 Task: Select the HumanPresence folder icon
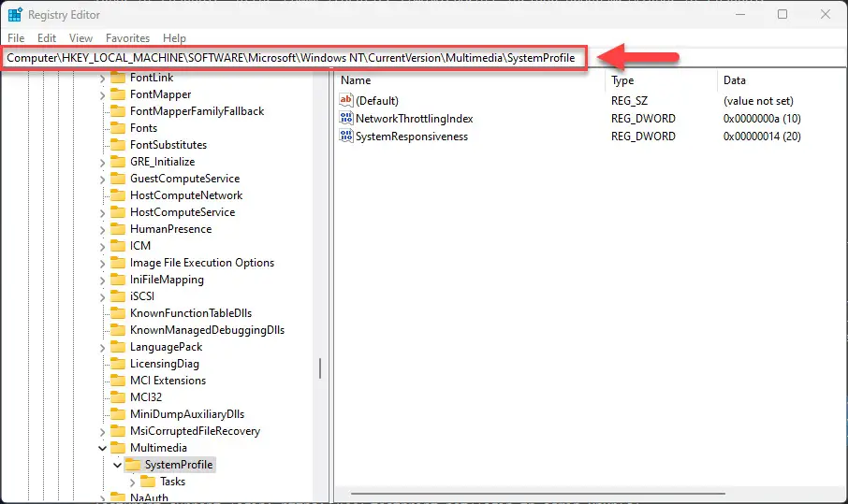coord(118,229)
